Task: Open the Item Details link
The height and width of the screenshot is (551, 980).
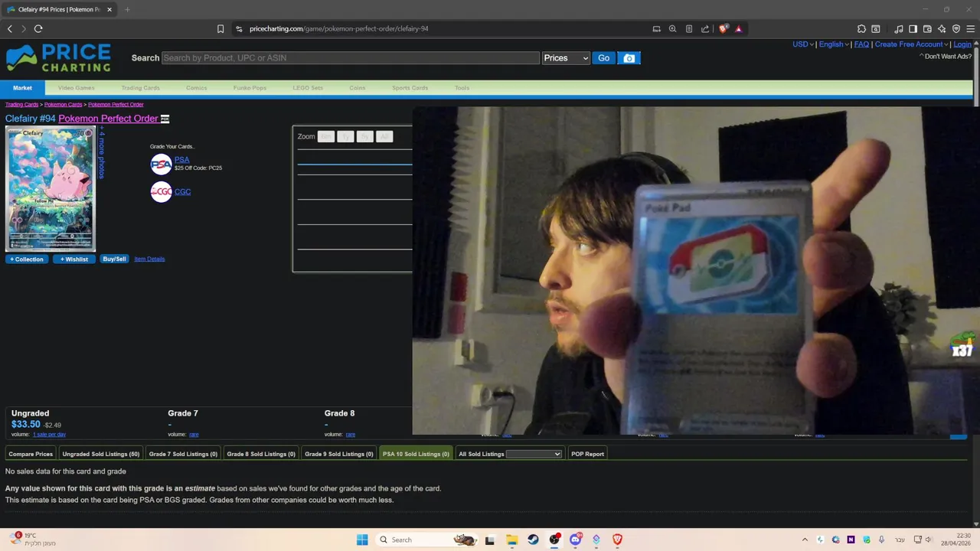Action: [149, 259]
